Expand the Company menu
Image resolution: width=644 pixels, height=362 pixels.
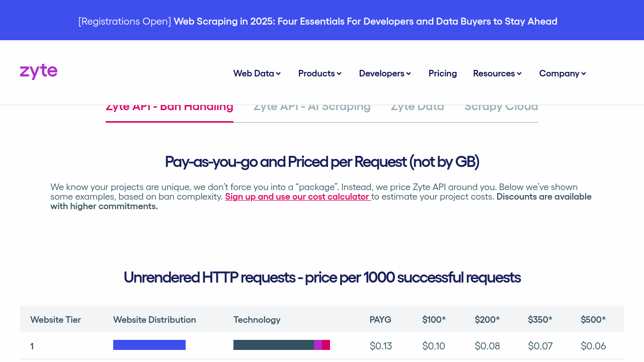click(x=562, y=73)
